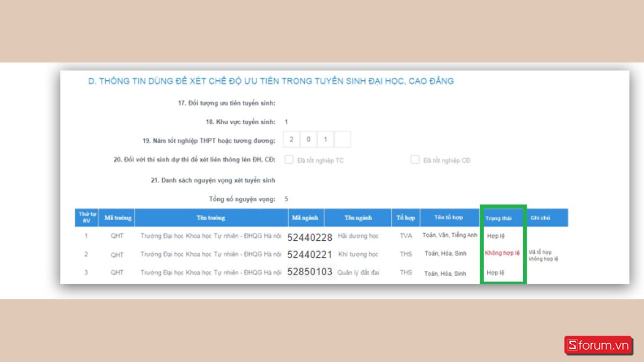644x362 pixels.
Task: Click the "Tên tổ hợp" column header
Action: [449, 218]
